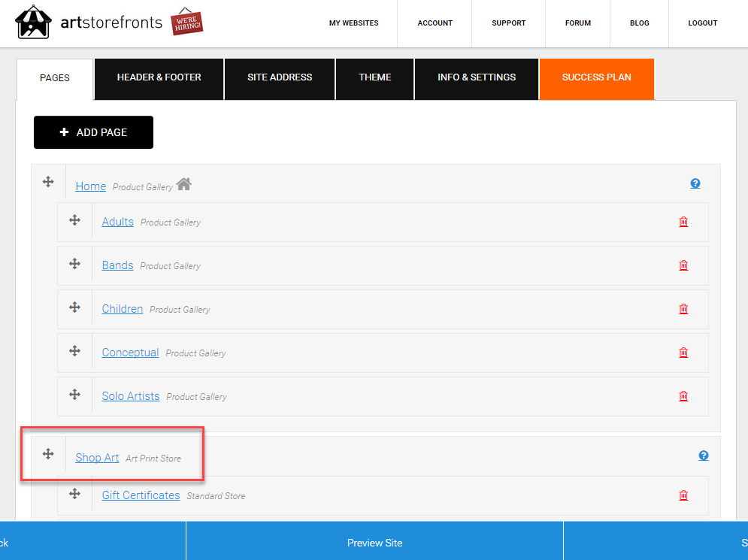Open the Solo Artists page link

tap(131, 396)
